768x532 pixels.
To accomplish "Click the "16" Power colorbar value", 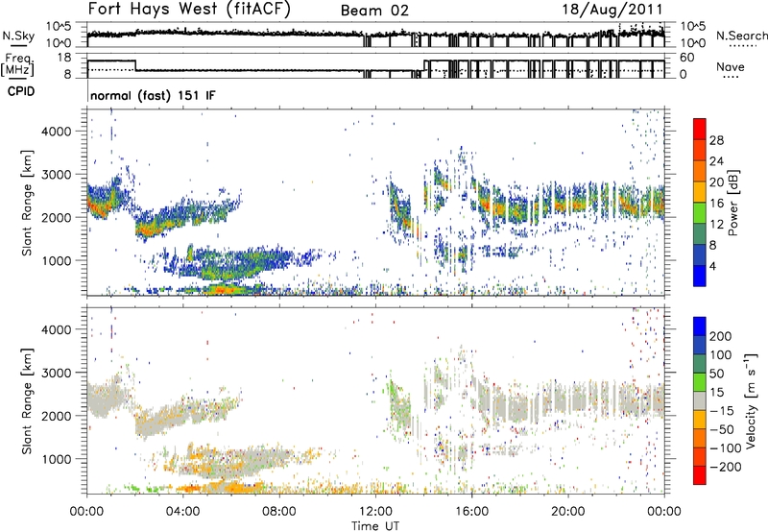I will coord(716,204).
